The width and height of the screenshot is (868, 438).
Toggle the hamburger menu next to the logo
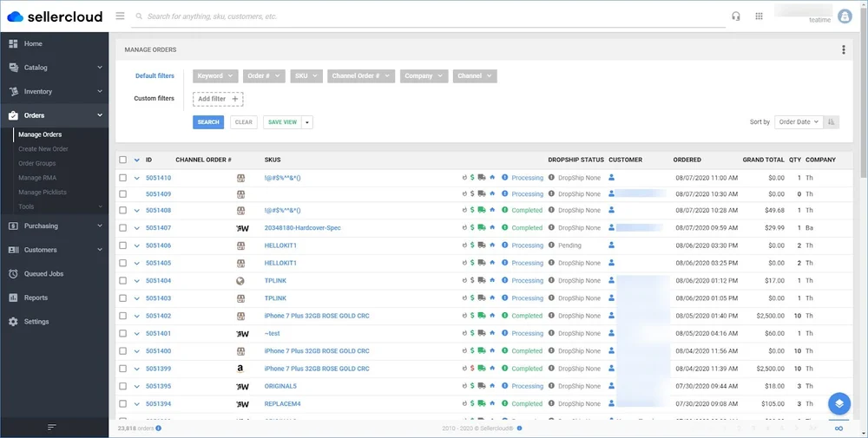(120, 16)
